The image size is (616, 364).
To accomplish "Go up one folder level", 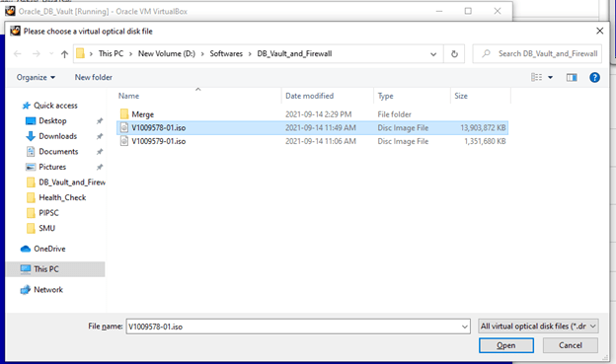I will coord(65,54).
